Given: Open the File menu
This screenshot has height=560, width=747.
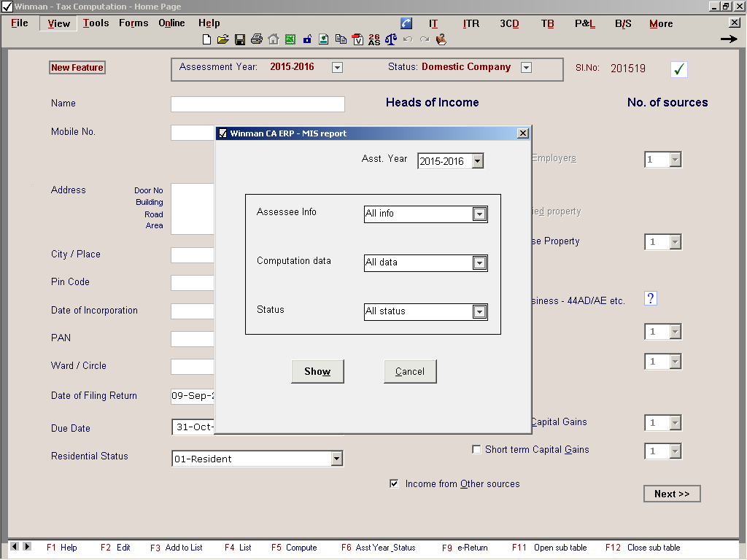Looking at the screenshot, I should tap(20, 23).
